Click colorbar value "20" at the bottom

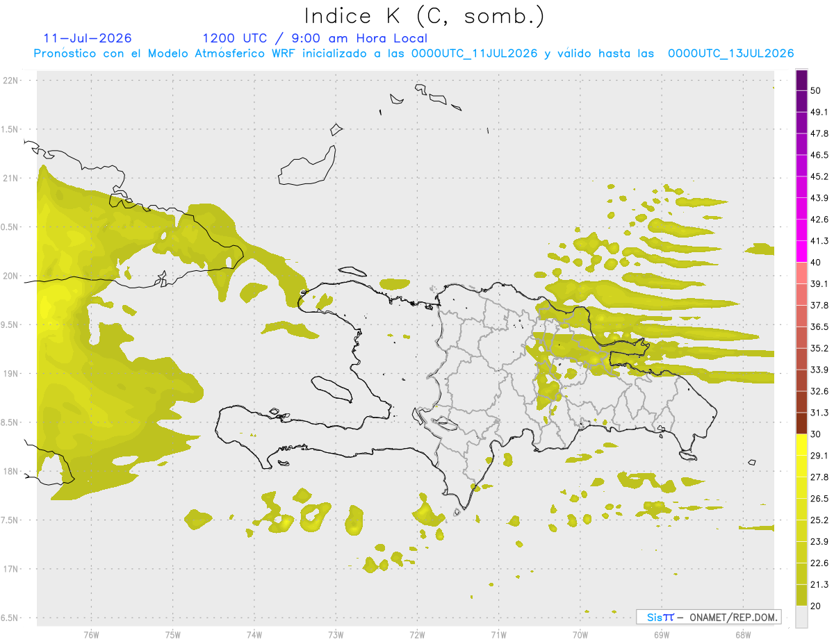click(x=817, y=606)
